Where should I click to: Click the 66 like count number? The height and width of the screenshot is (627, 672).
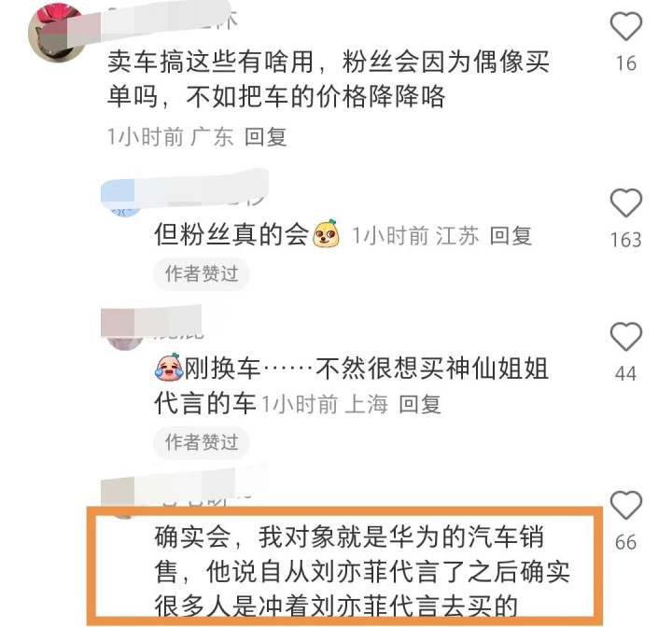tap(625, 543)
